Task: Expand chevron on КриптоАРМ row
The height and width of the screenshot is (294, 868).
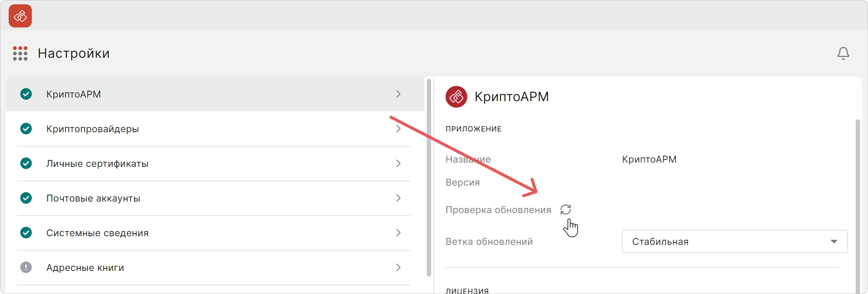Action: (x=398, y=94)
